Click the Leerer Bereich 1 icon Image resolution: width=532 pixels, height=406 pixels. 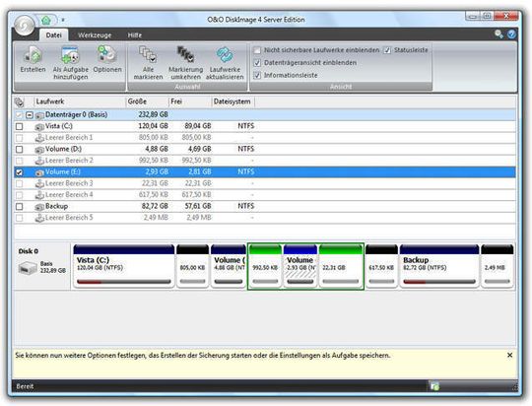pyautogui.click(x=39, y=138)
